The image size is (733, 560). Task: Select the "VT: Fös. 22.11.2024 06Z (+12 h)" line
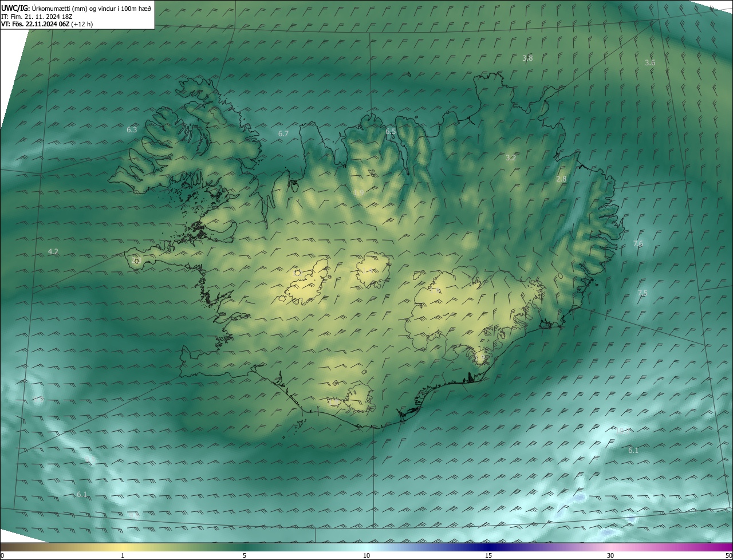pos(47,24)
